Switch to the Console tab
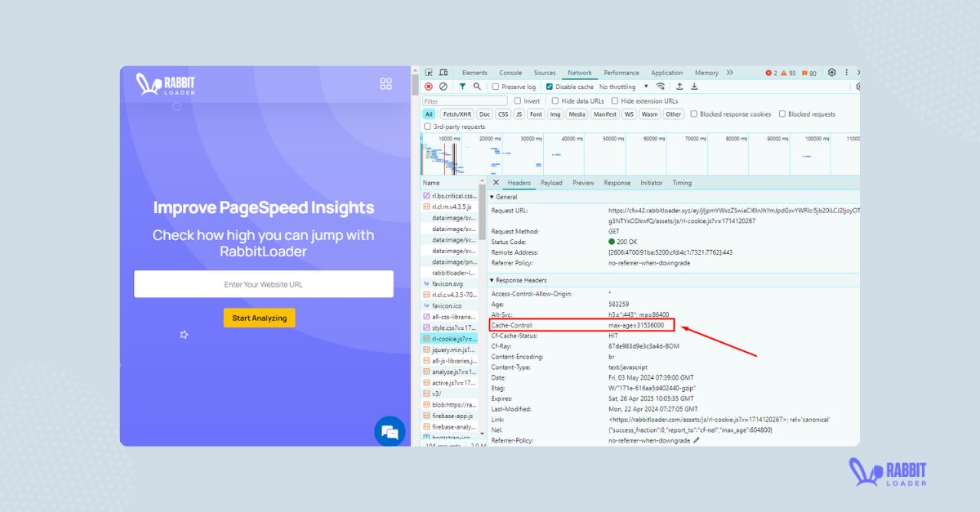Screen dimensions: 980x512 pyautogui.click(x=510, y=73)
